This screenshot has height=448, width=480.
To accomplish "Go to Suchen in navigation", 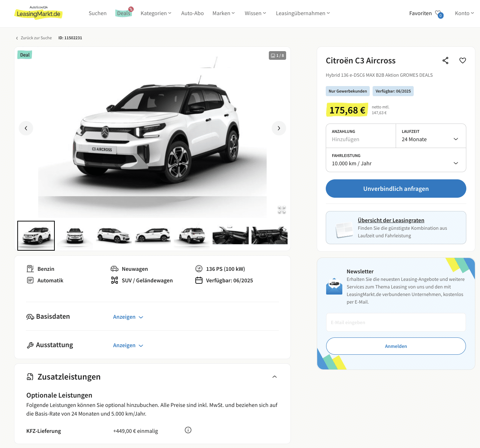I will tap(98, 13).
